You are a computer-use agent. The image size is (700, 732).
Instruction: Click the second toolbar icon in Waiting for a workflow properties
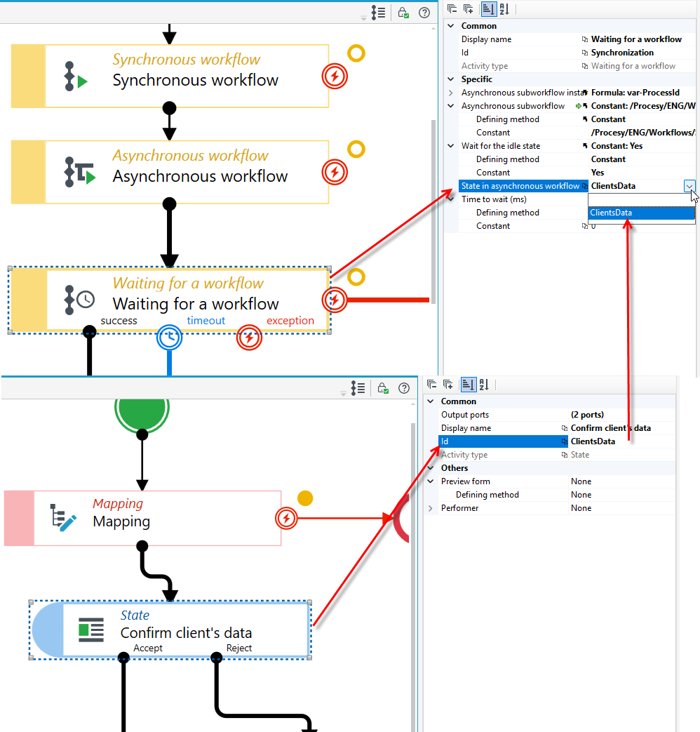(x=468, y=8)
